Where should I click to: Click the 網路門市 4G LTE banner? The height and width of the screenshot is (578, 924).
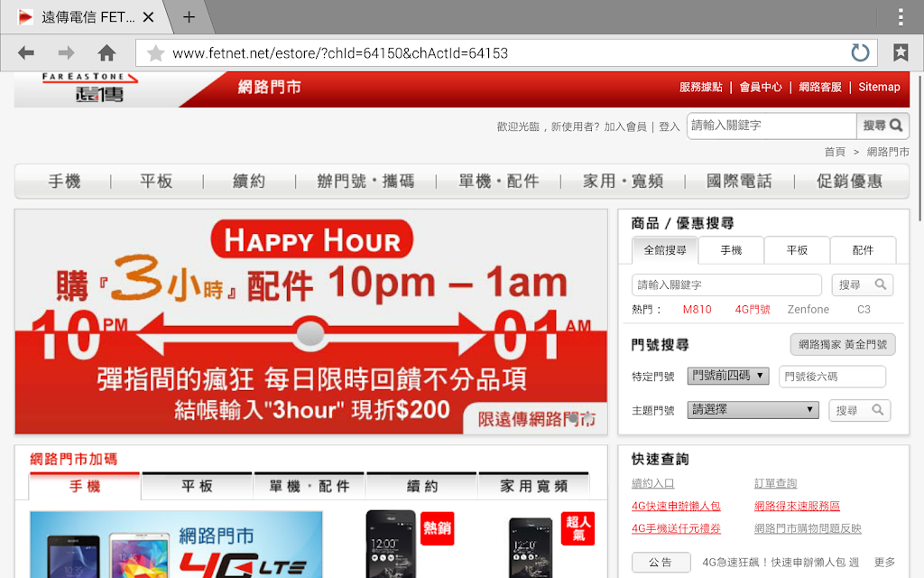click(176, 545)
